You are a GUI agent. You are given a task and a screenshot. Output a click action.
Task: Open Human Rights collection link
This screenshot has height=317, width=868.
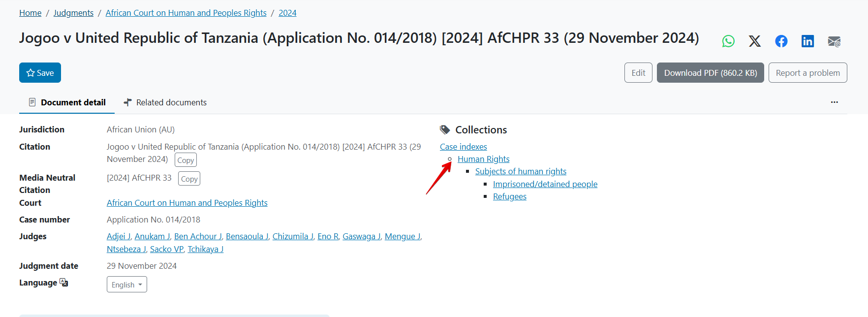[x=483, y=159]
